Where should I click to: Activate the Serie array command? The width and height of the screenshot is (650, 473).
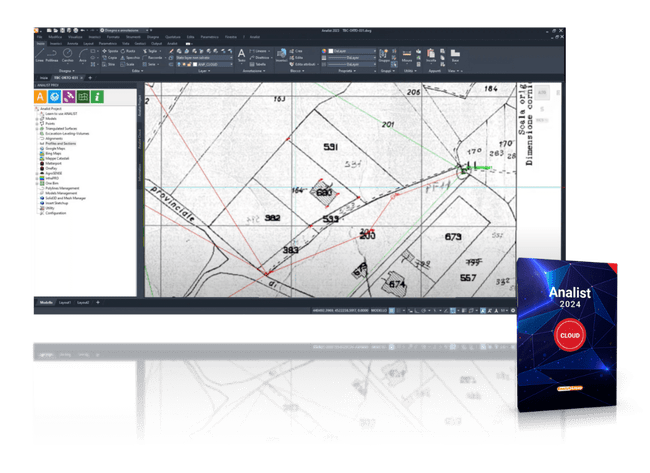pos(150,64)
